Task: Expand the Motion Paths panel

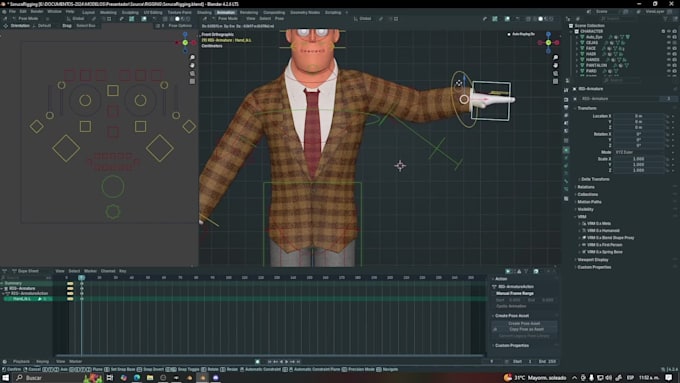Action: (x=589, y=202)
